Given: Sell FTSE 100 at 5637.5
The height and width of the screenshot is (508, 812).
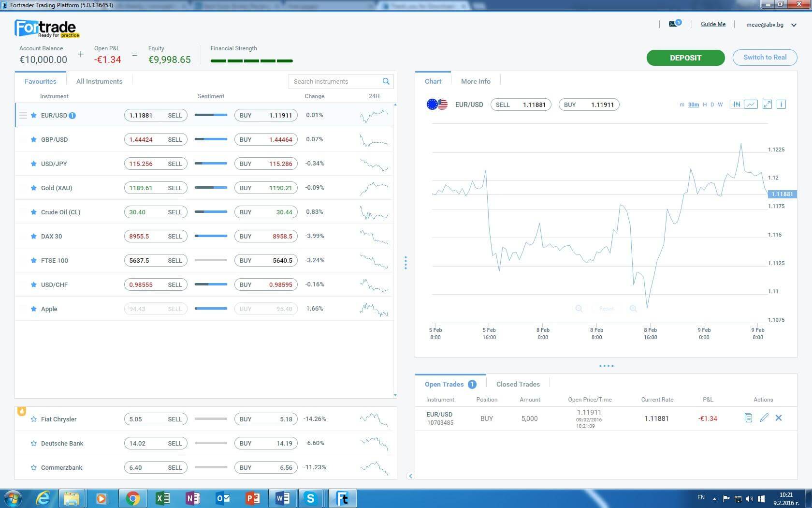Looking at the screenshot, I should pyautogui.click(x=156, y=260).
